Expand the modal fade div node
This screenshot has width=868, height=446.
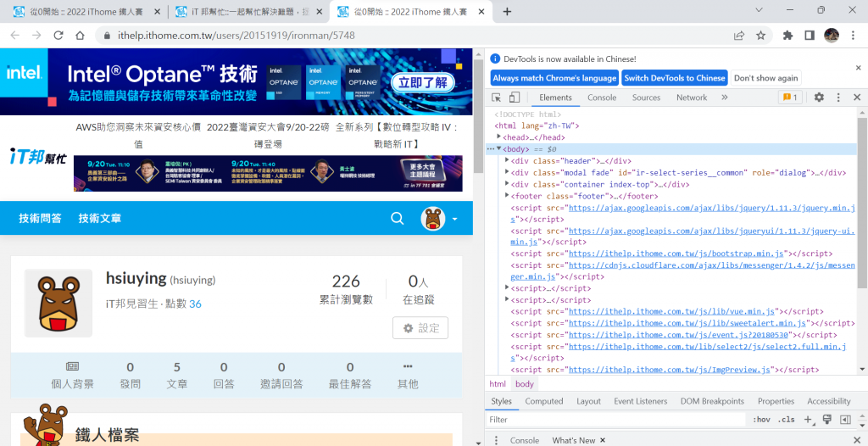[x=507, y=172]
